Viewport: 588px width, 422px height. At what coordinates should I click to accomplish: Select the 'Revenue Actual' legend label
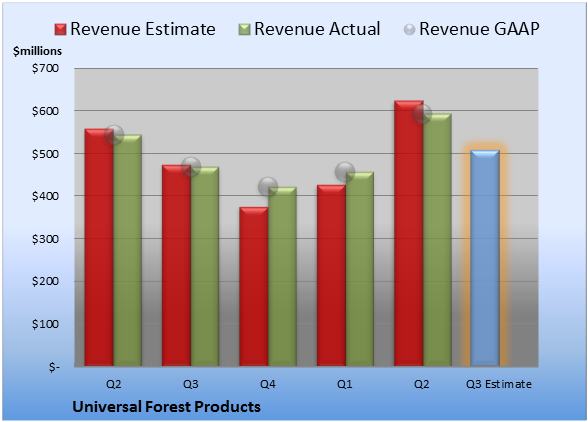tap(317, 29)
